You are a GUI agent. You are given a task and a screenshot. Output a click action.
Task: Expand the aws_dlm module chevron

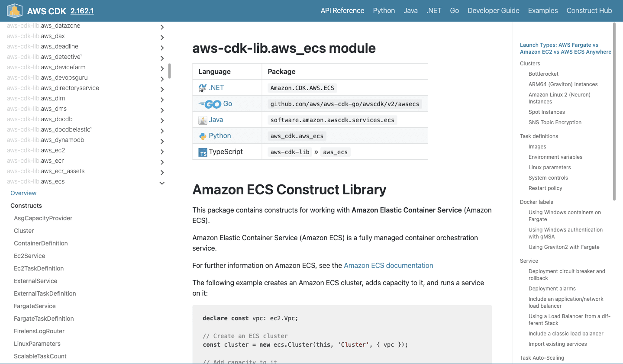[x=162, y=100]
